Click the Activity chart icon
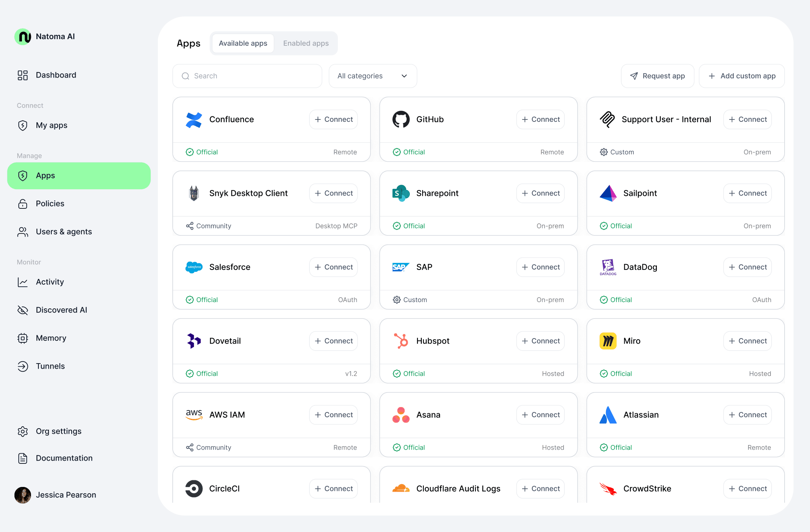The image size is (810, 532). coord(23,282)
